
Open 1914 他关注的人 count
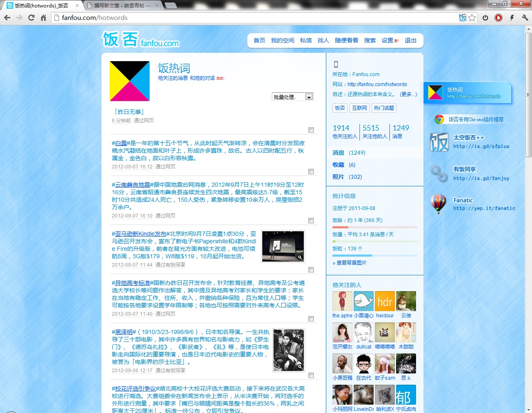pyautogui.click(x=345, y=131)
